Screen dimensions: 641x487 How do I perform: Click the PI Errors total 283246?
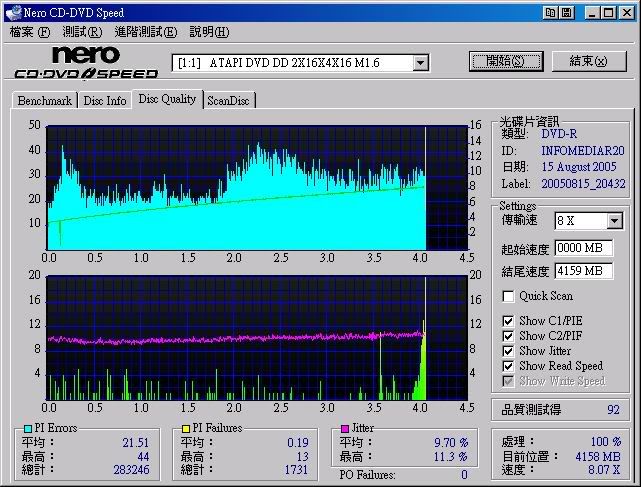pos(131,470)
